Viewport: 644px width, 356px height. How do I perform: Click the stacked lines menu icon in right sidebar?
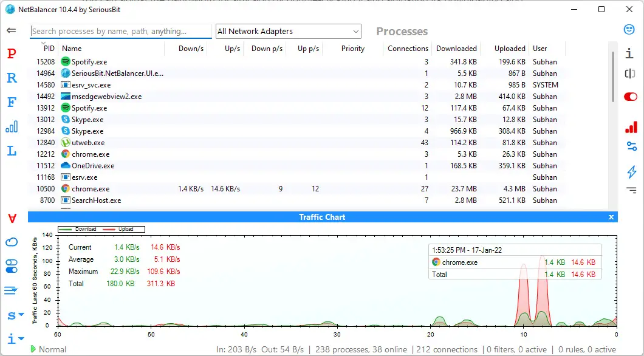click(631, 190)
